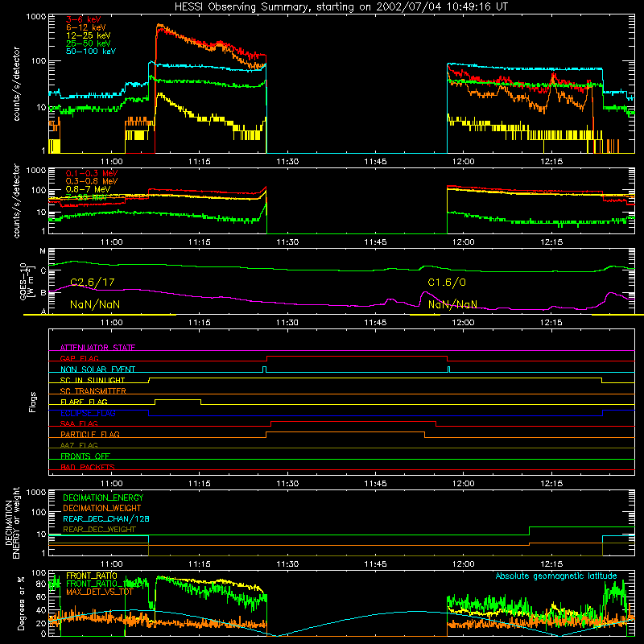The width and height of the screenshot is (644, 644).
Task: Click the DECIMATION_WEIGHT legend label
Action: coord(102,508)
